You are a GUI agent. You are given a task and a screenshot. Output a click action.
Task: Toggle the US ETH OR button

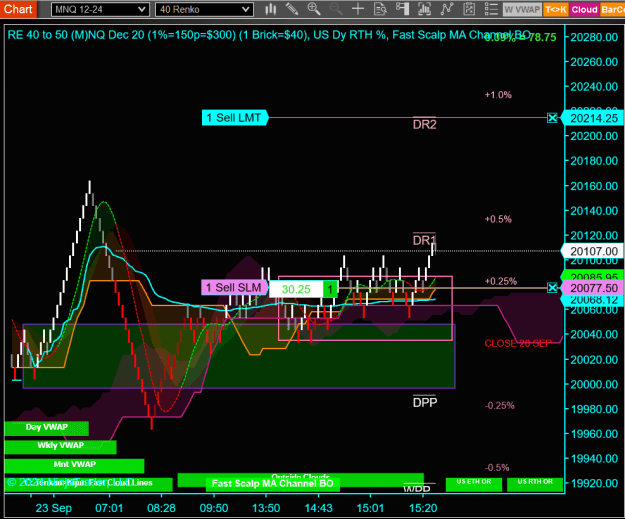point(474,483)
